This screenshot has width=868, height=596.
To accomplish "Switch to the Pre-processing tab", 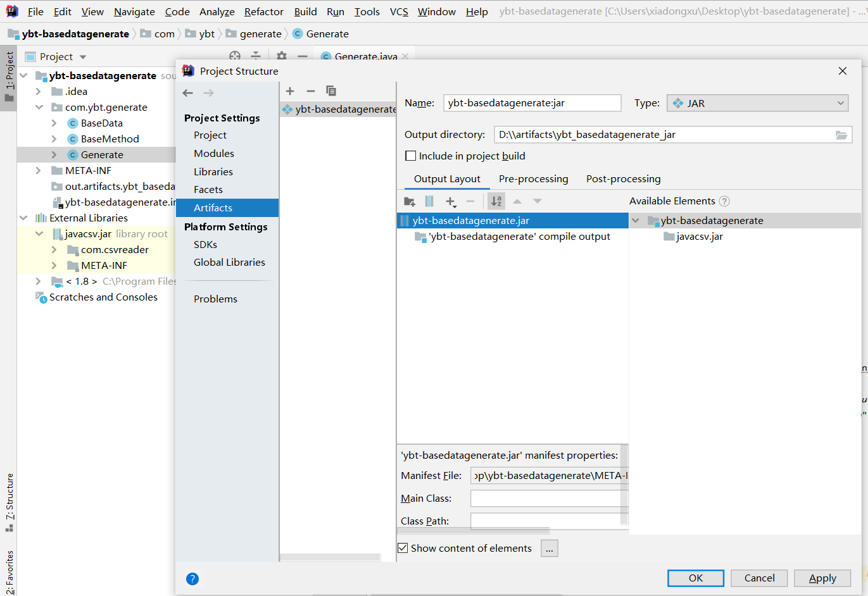I will 534,179.
